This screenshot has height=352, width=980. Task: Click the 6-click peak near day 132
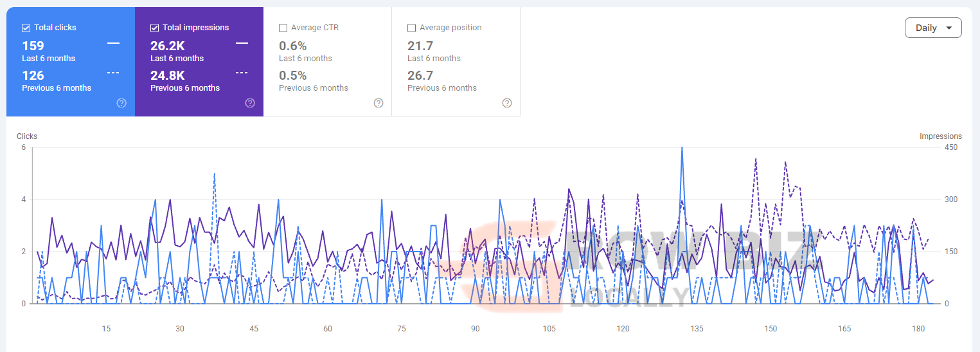(x=682, y=149)
